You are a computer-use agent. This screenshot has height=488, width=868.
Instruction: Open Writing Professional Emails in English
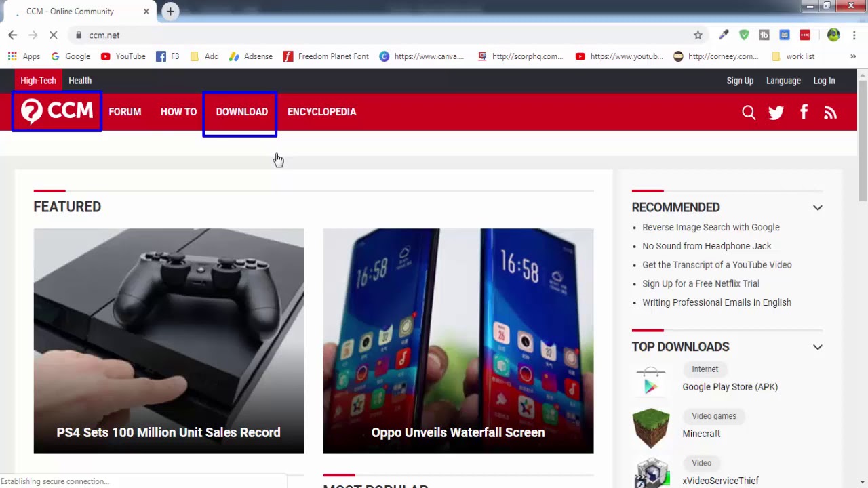pyautogui.click(x=717, y=302)
